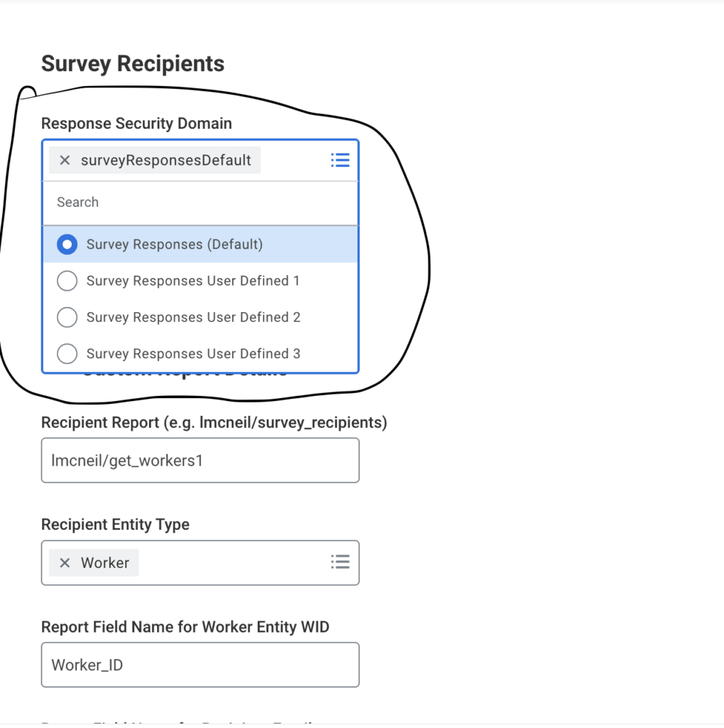Expand the Recipient Entity Type dropdown box

point(234,563)
